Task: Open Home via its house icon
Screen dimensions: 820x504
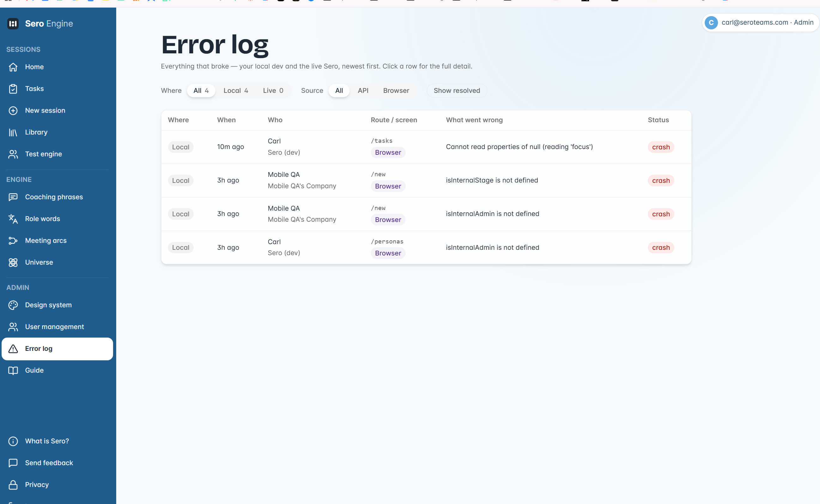Action: tap(13, 67)
